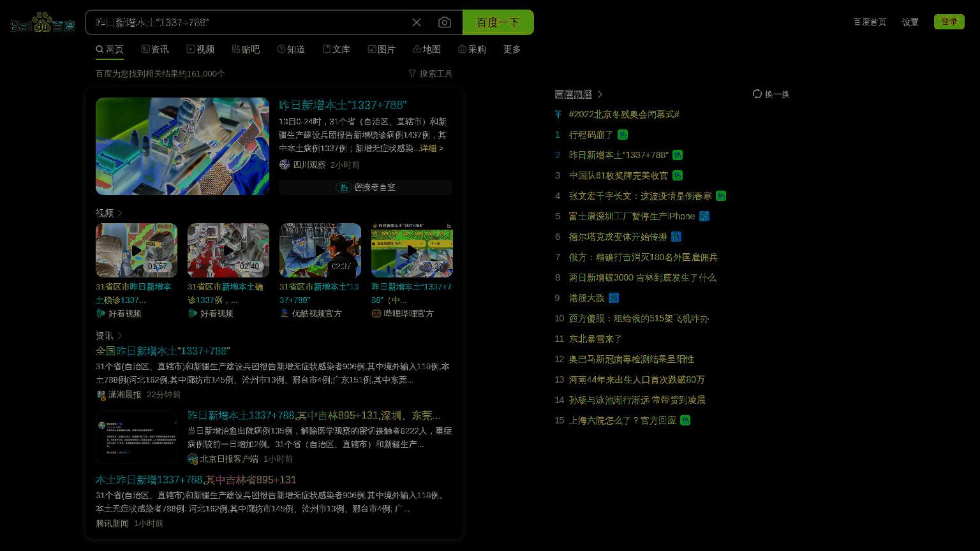The height and width of the screenshot is (551, 980).
Task: Click 腾讯新闻 source label
Action: coord(112,523)
